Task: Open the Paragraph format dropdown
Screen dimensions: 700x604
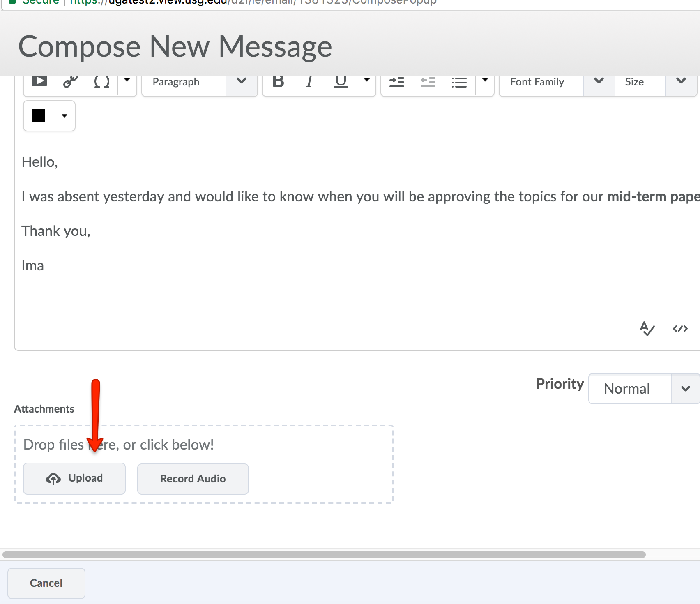Action: click(x=200, y=82)
